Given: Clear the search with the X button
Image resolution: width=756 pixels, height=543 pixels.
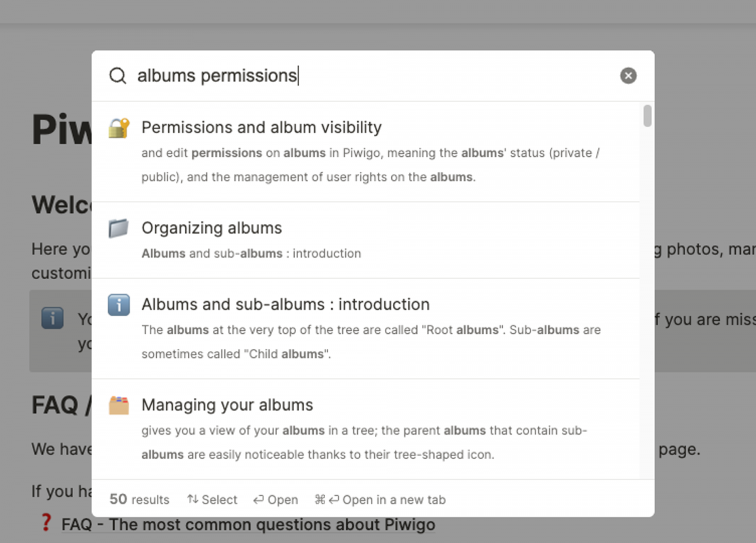Looking at the screenshot, I should pos(628,75).
